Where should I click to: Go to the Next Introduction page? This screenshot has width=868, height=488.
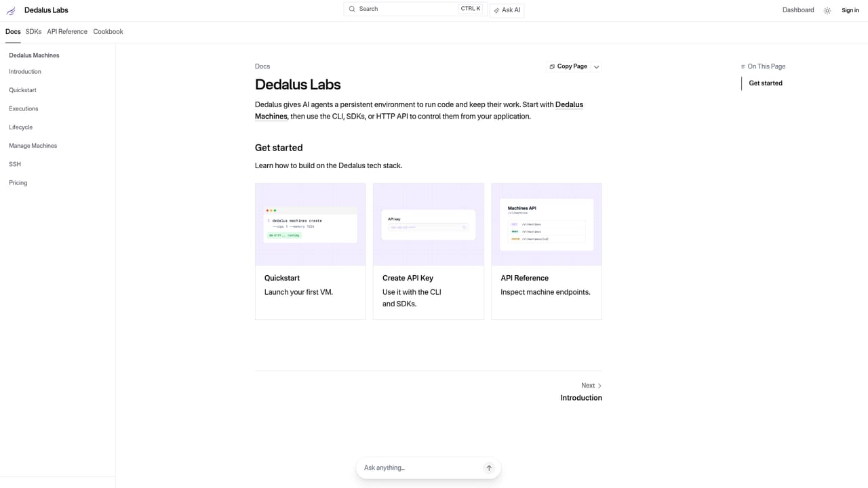click(x=581, y=392)
